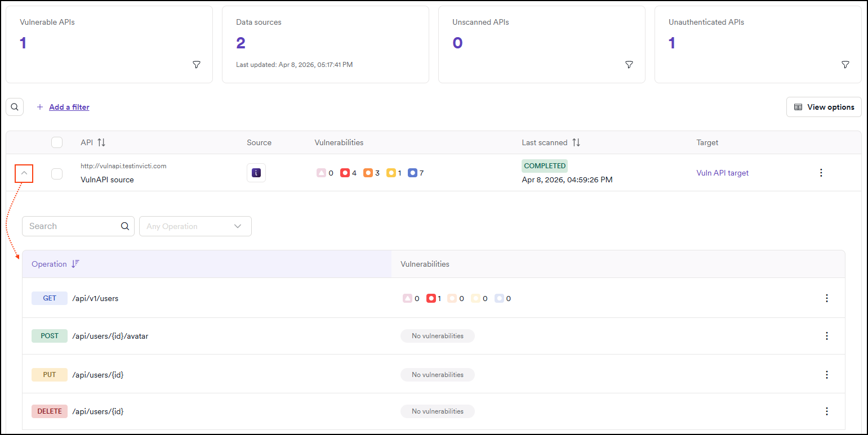
Task: Open the three-dot menu for GET /api/v1/users
Action: tap(826, 298)
